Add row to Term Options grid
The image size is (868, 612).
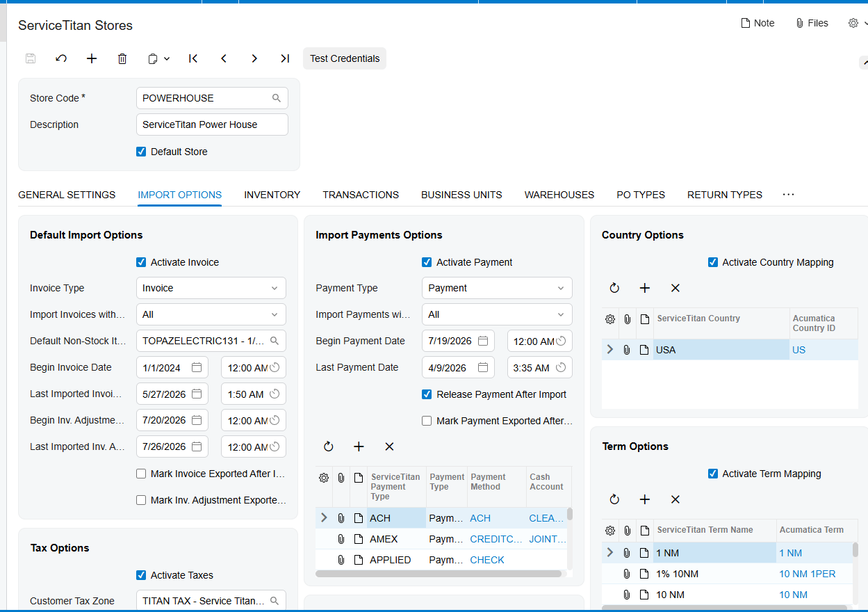[645, 499]
